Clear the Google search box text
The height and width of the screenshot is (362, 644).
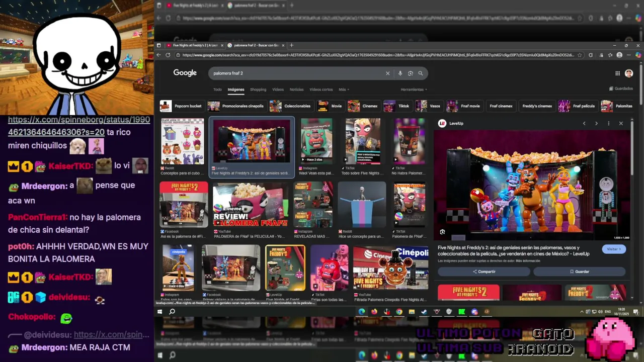pyautogui.click(x=387, y=73)
